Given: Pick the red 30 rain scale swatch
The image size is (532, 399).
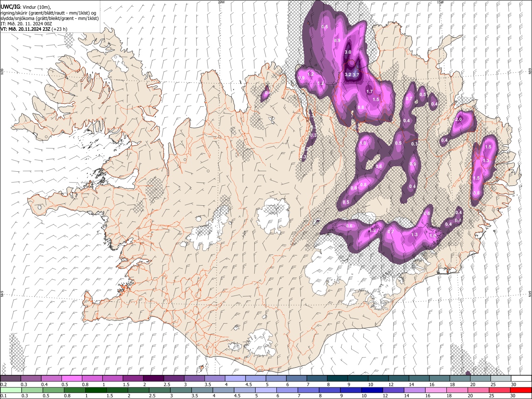Looking at the screenshot, I should tap(521, 390).
